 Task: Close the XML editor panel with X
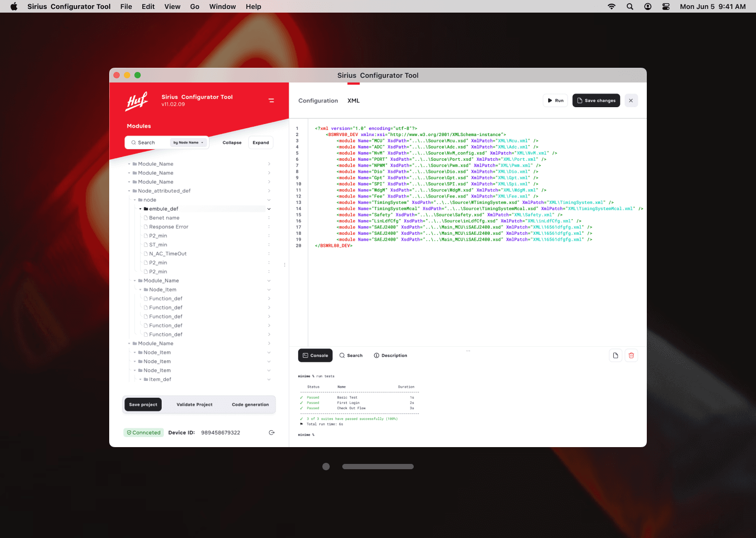tap(631, 100)
